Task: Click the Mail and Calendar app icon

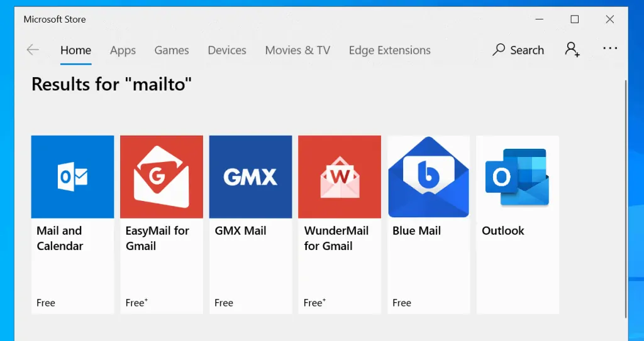Action: coord(72,177)
